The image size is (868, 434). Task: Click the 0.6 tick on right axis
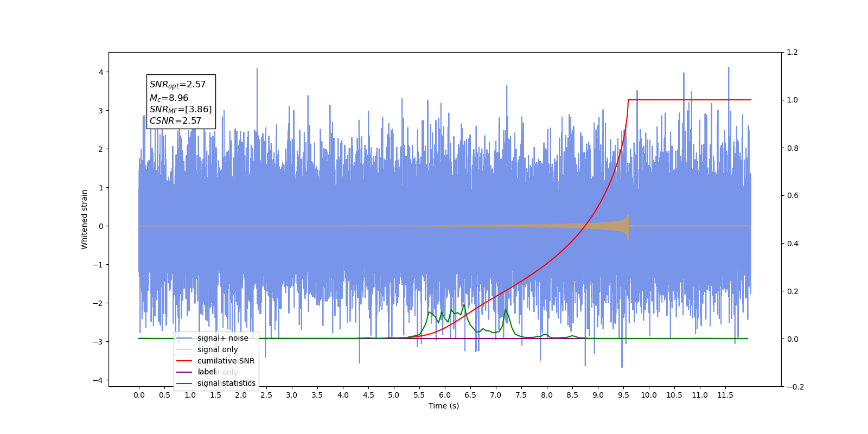793,195
